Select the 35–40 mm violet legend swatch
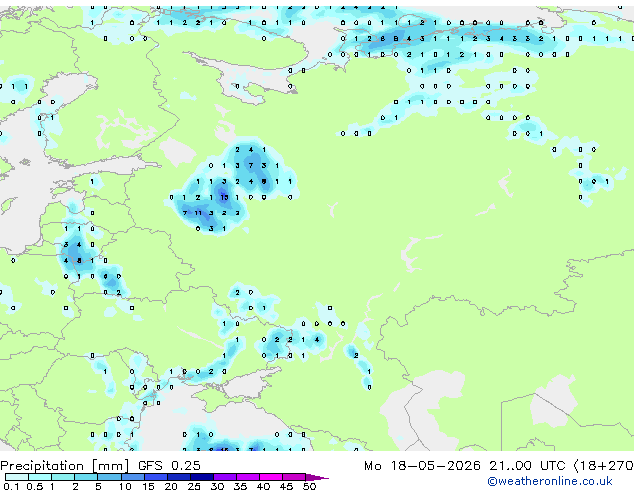This screenshot has width=634, height=490. (248, 477)
